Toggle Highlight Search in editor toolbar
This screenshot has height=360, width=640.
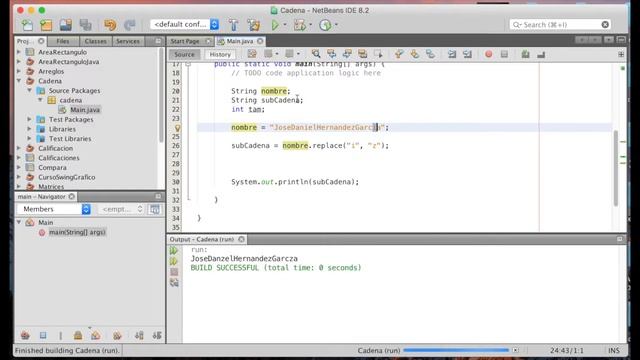click(x=362, y=54)
